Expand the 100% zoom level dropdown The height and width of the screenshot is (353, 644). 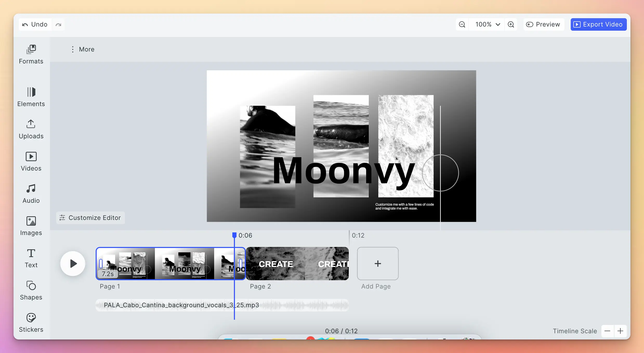(487, 24)
